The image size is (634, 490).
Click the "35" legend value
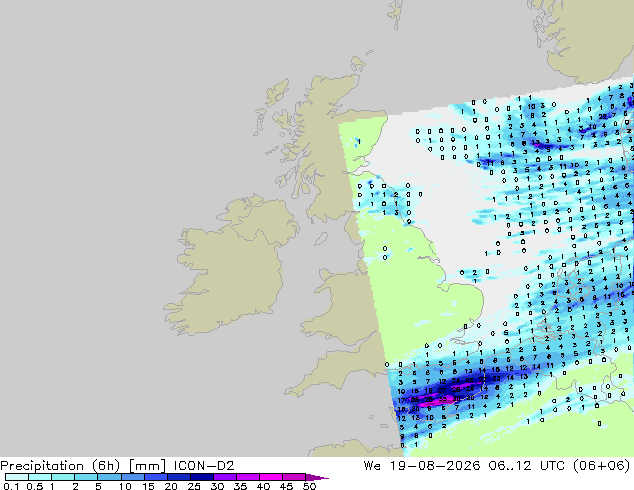240,486
